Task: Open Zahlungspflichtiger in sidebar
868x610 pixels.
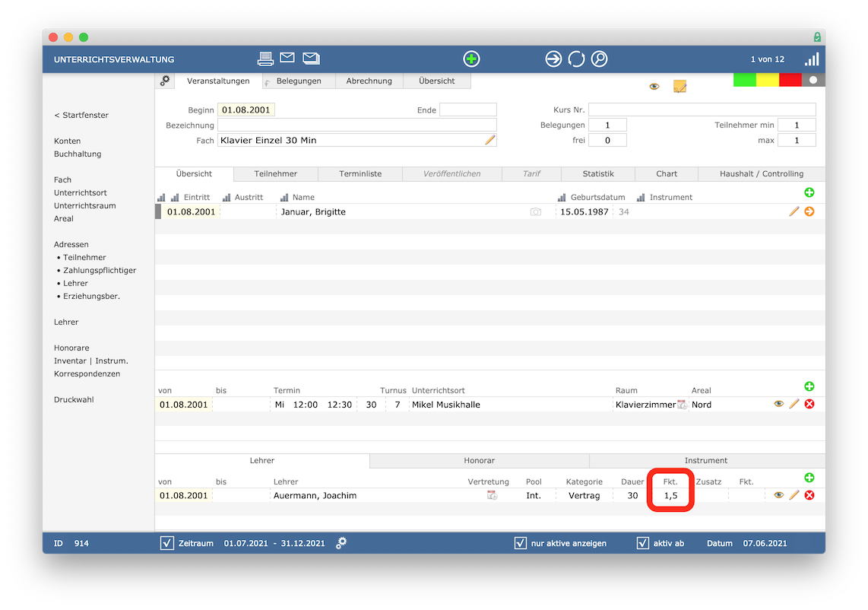Action: [100, 270]
